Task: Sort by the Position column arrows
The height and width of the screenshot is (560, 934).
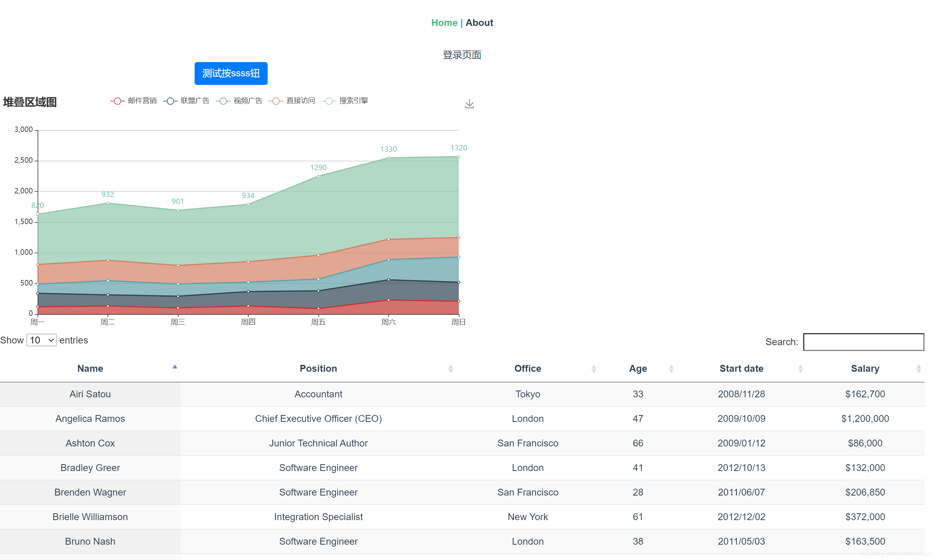Action: coord(451,369)
